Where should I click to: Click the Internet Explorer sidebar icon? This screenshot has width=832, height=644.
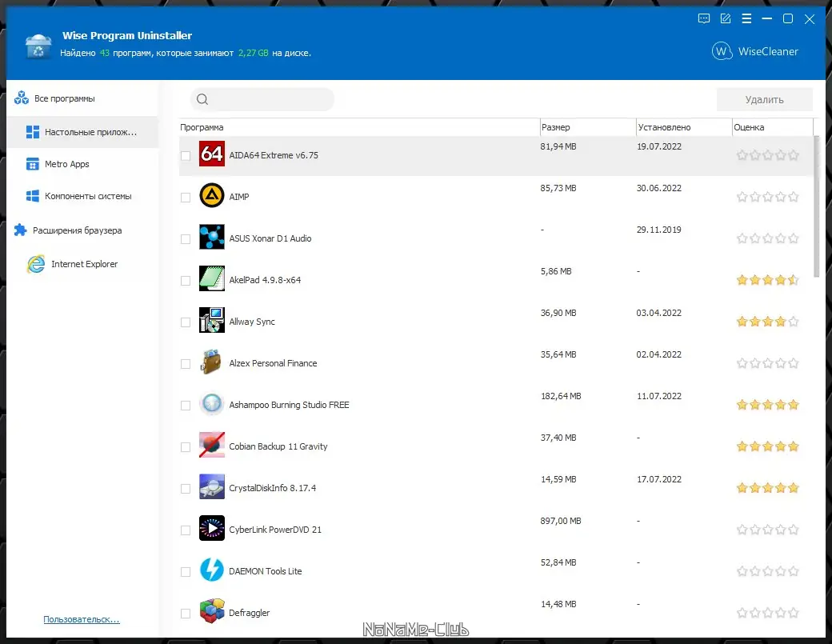pyautogui.click(x=36, y=264)
